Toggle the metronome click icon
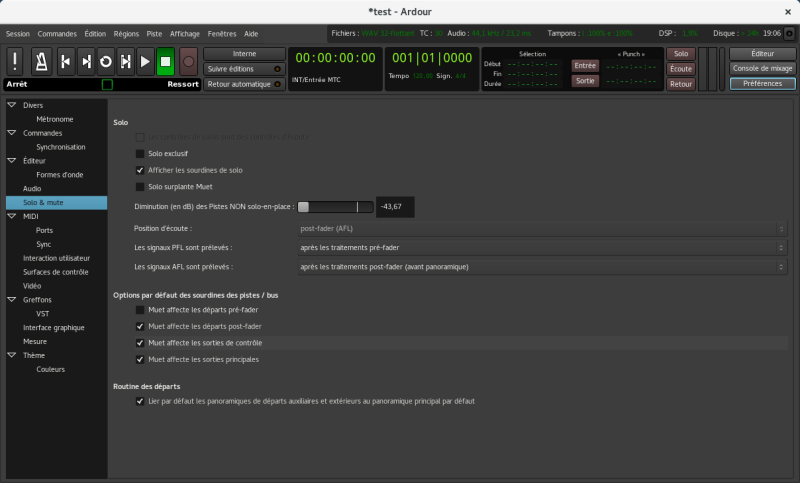 point(41,62)
